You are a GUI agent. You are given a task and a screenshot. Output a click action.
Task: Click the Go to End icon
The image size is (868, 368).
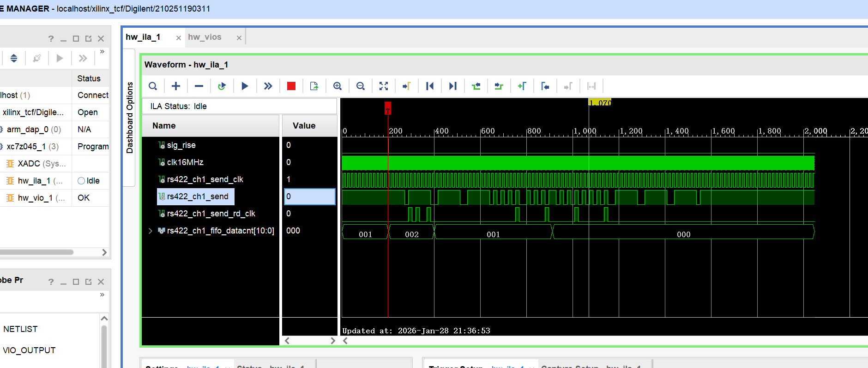pos(453,86)
